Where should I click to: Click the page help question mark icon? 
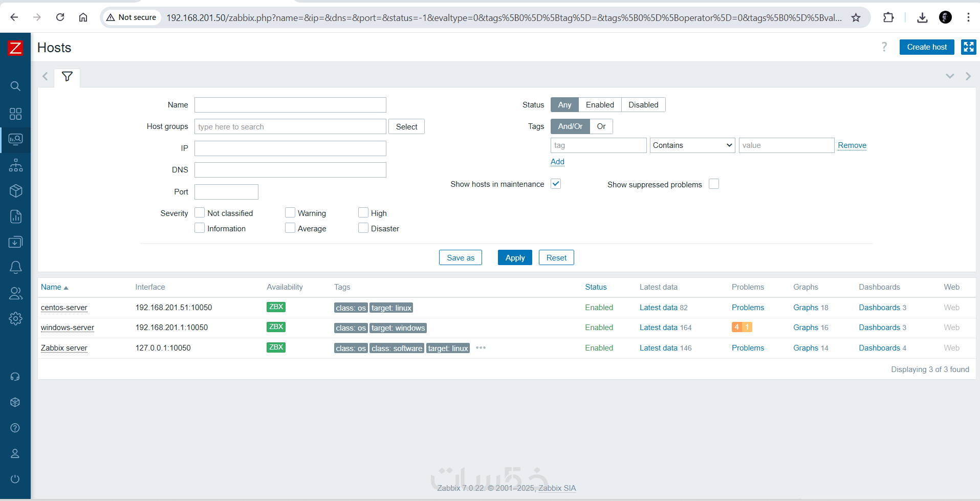tap(884, 47)
